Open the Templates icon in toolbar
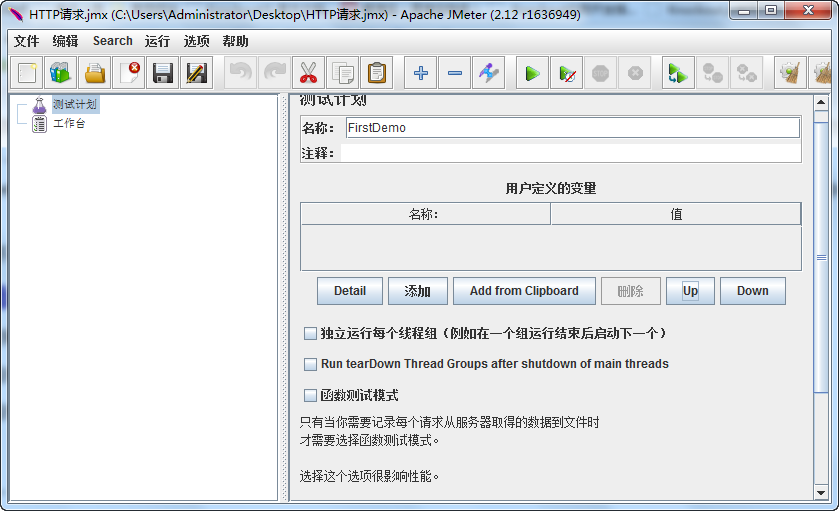 pyautogui.click(x=60, y=73)
